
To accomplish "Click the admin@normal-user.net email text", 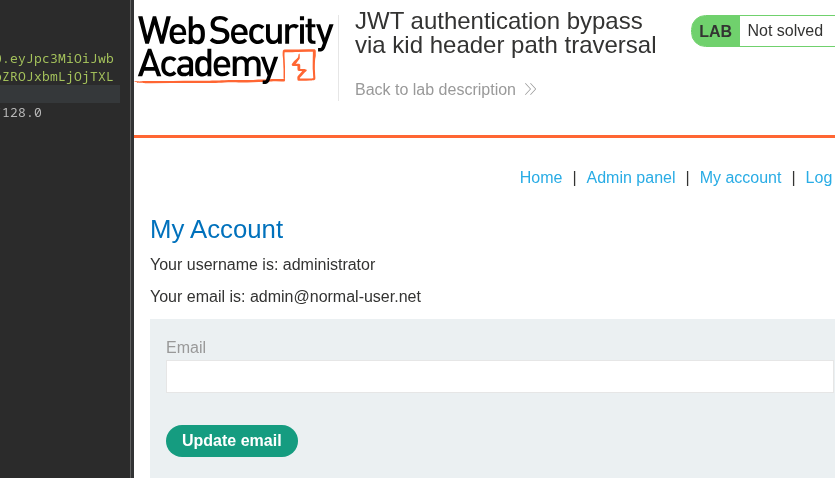I will [x=335, y=296].
